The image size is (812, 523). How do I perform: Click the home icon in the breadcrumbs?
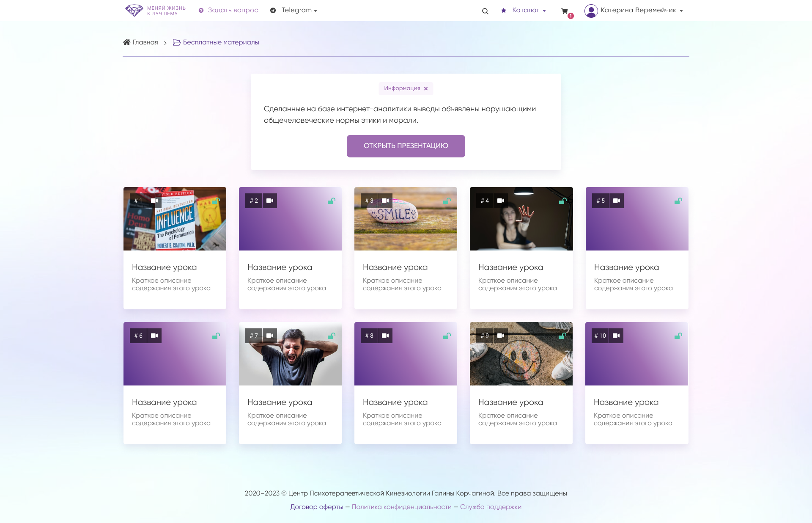126,42
